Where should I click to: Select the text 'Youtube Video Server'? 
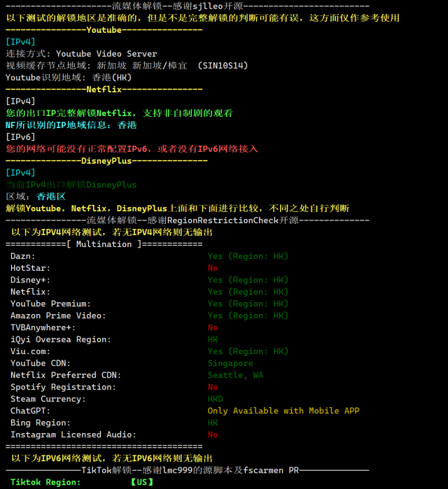click(106, 54)
